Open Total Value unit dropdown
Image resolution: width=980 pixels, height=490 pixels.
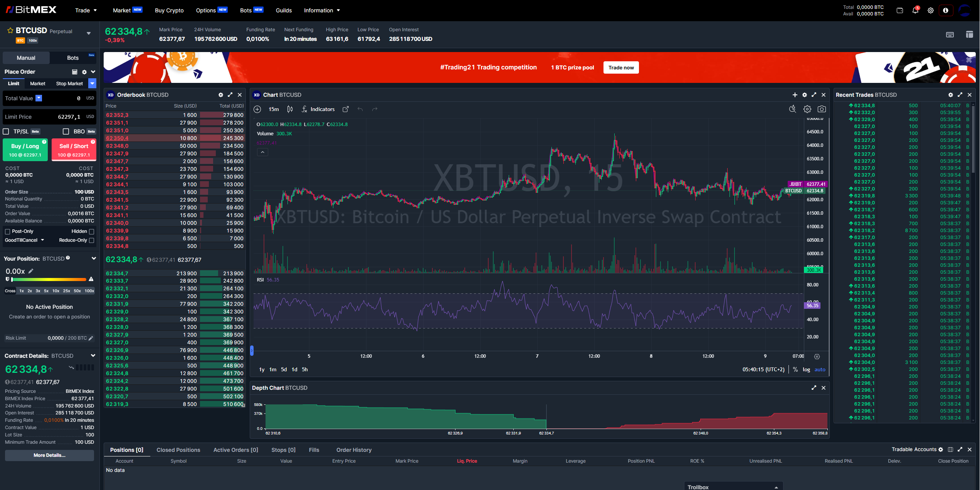pyautogui.click(x=39, y=98)
